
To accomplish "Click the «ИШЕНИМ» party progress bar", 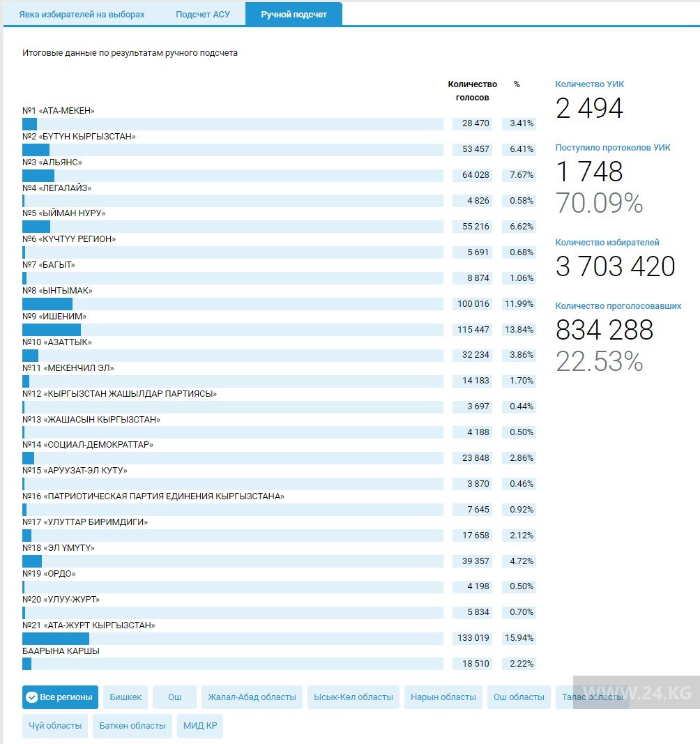I will coord(232,330).
